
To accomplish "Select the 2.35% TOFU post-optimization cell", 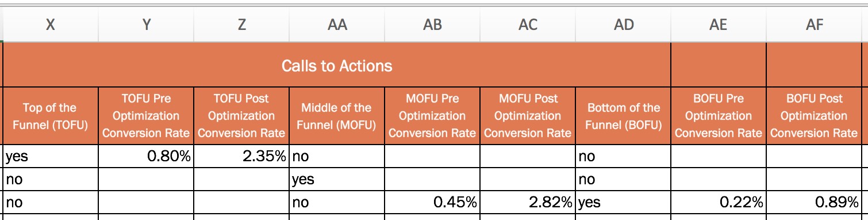I will pyautogui.click(x=241, y=156).
